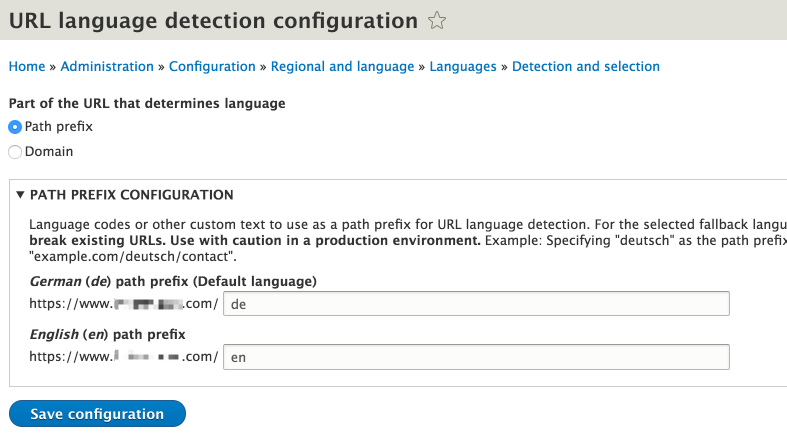Screen dimensions: 787x439
Task: Click the 'Part of the URL' label
Action: pos(147,103)
